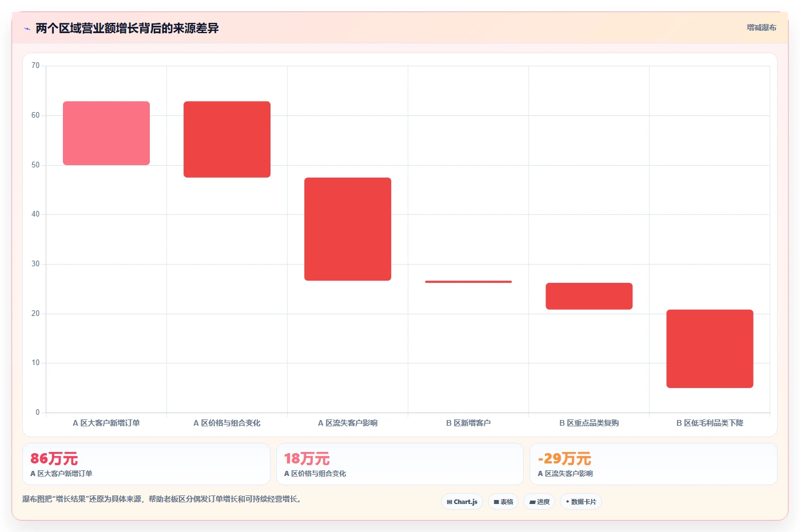The width and height of the screenshot is (800, 532).
Task: Select the 表格 chip
Action: pos(503,502)
